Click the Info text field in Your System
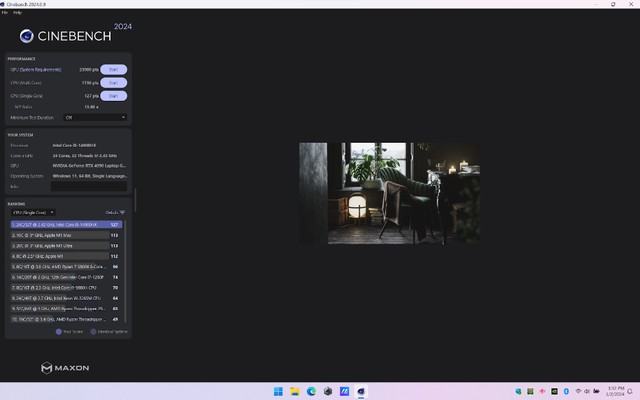640x400 pixels. [88, 186]
